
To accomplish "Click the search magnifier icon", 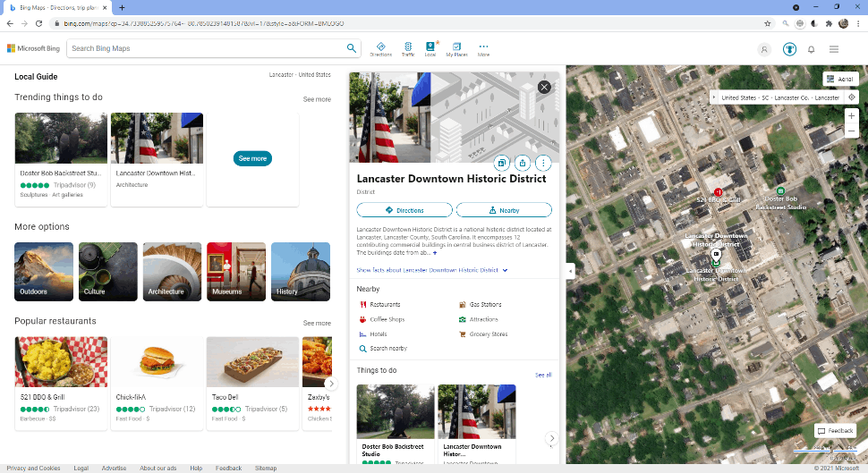I will [x=352, y=48].
